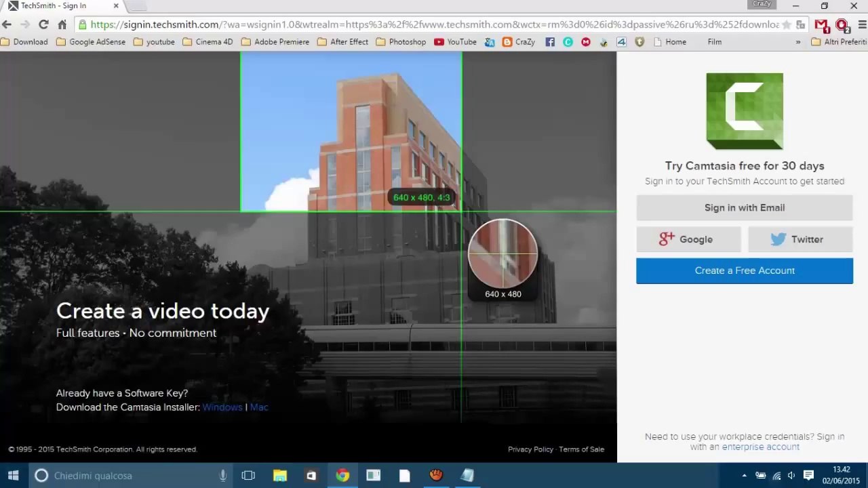Image resolution: width=868 pixels, height=488 pixels.
Task: Open the Store app in the taskbar
Action: click(x=311, y=475)
